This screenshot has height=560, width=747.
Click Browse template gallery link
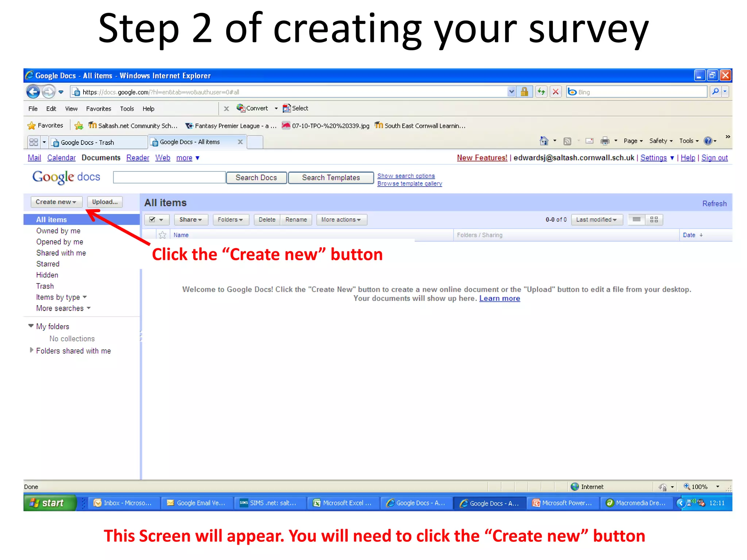410,183
